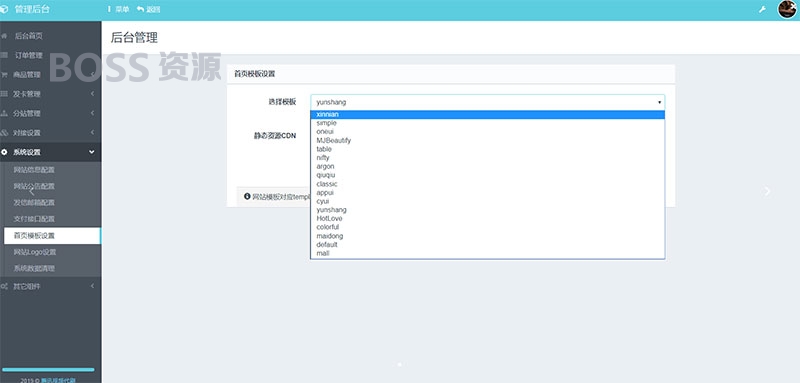This screenshot has height=383, width=800.
Task: Select the maidong template option
Action: [487, 236]
